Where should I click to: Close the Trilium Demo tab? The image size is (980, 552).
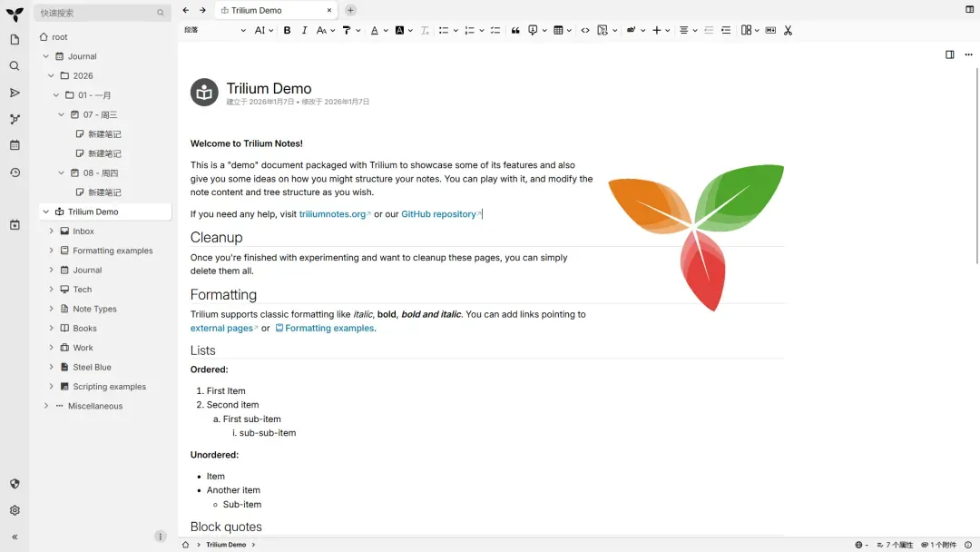click(x=329, y=10)
